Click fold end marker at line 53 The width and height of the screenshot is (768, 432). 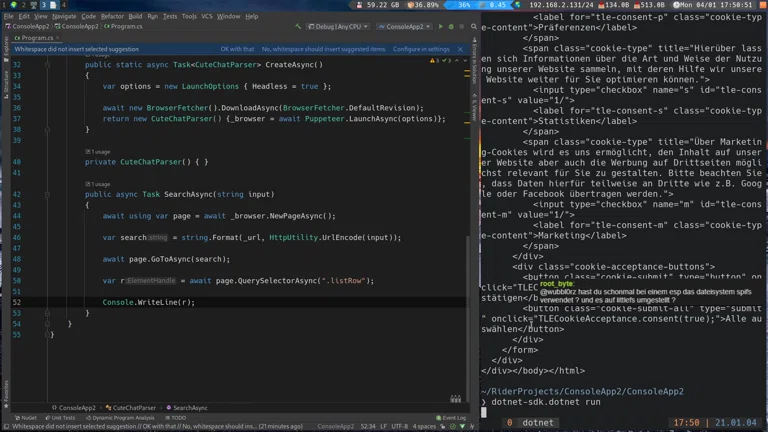[48, 313]
